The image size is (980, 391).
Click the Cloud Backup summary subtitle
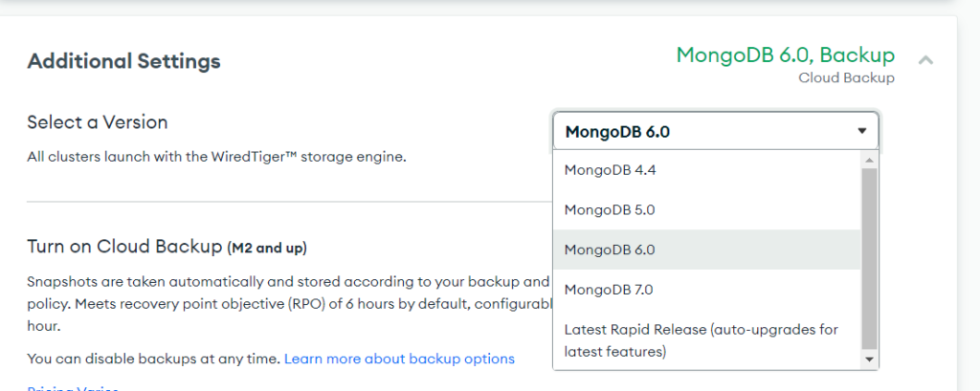point(846,78)
